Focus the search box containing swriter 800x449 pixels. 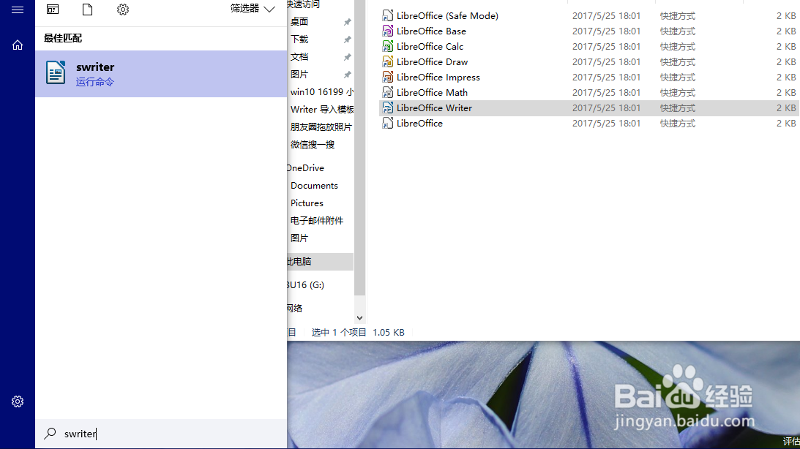[x=161, y=434]
